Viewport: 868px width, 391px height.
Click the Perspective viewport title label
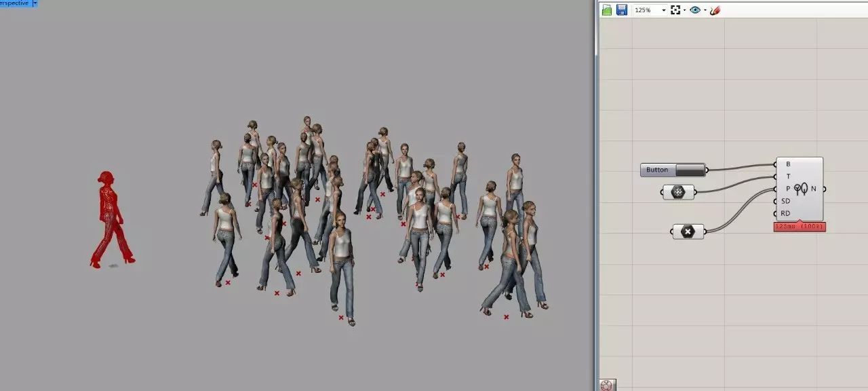click(14, 3)
